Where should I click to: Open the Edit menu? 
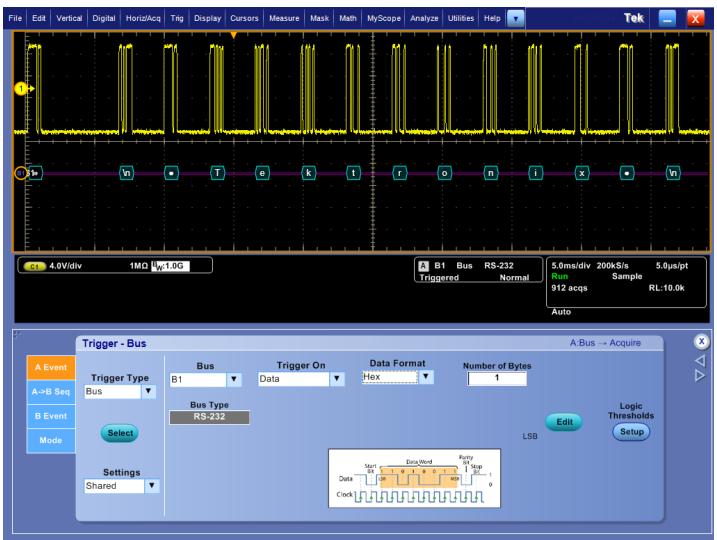tap(39, 18)
